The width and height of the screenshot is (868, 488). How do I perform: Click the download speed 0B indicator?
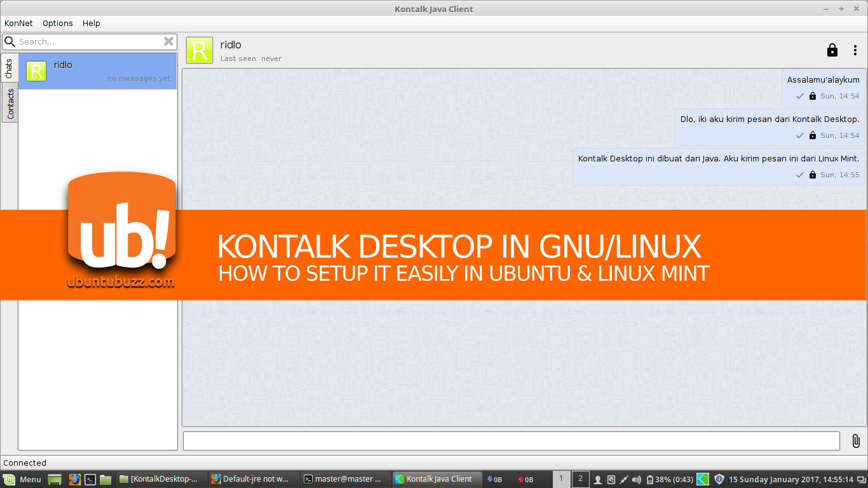(x=494, y=480)
